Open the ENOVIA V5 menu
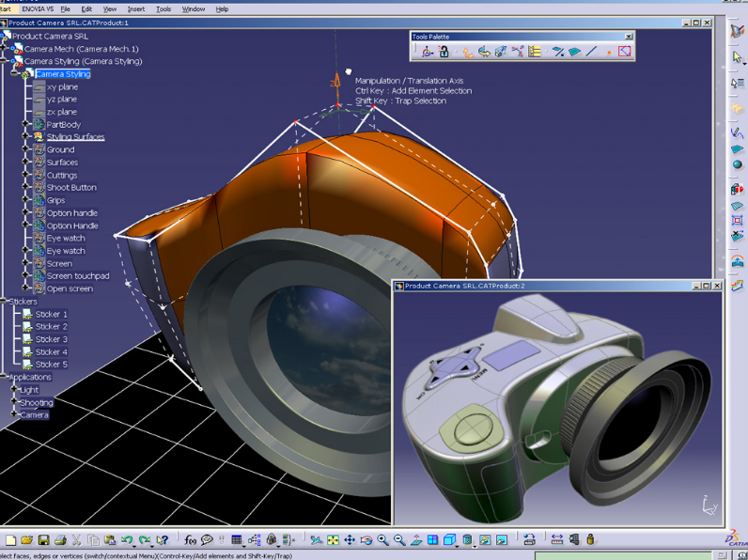Viewport: 748px width, 560px height. click(38, 8)
